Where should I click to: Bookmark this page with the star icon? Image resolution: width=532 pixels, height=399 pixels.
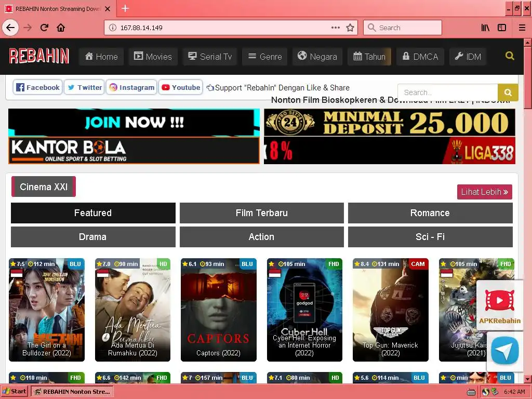pyautogui.click(x=350, y=28)
